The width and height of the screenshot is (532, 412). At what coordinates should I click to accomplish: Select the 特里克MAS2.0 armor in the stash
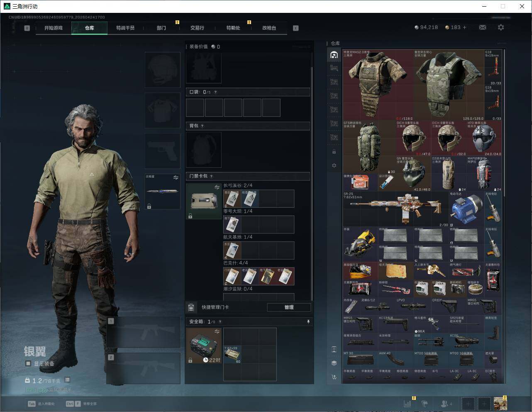[x=378, y=85]
